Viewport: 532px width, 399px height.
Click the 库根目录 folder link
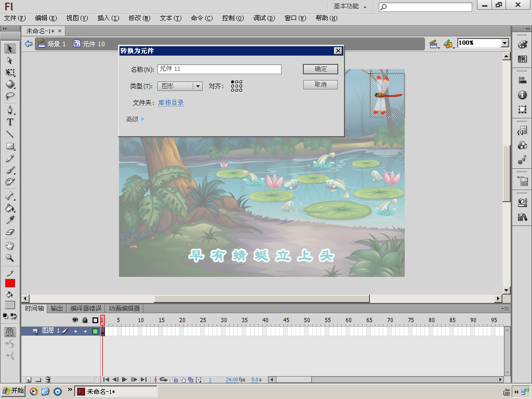tap(171, 103)
